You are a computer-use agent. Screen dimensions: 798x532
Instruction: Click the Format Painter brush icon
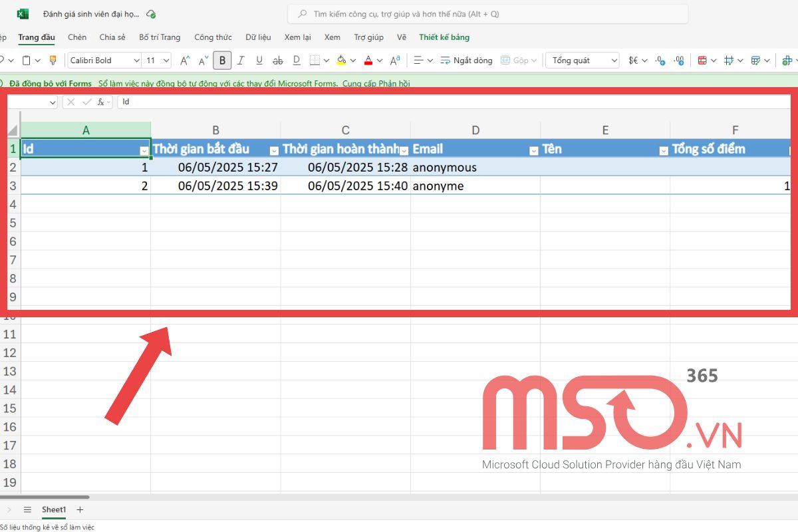click(53, 61)
